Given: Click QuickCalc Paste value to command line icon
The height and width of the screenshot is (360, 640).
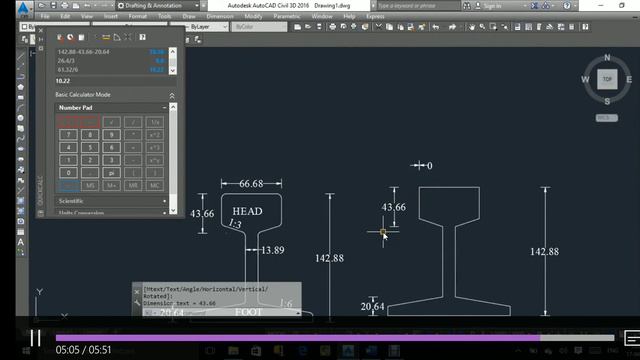Looking at the screenshot, I should coord(82,38).
